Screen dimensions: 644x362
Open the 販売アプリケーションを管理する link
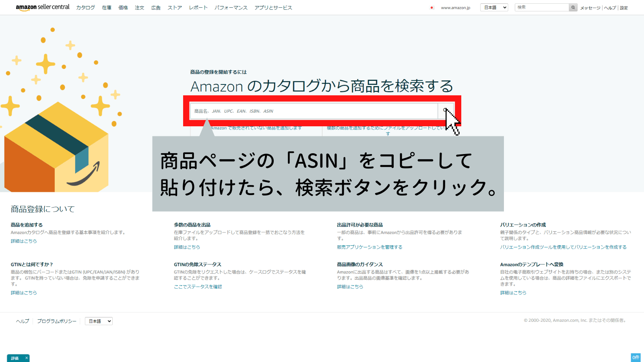click(x=369, y=247)
